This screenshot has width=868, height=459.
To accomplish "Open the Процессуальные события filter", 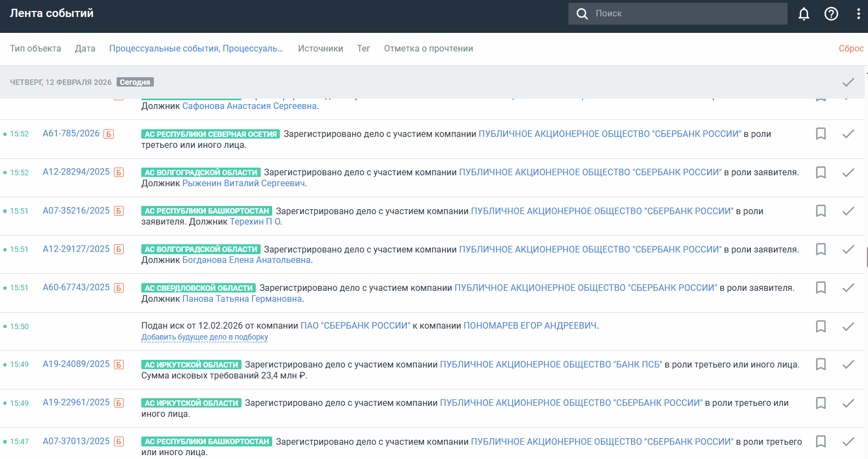I will click(x=196, y=49).
